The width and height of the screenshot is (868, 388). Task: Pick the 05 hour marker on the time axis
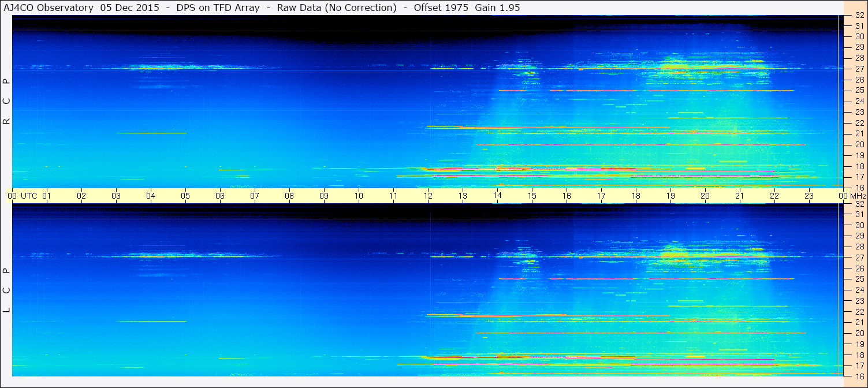(x=185, y=196)
